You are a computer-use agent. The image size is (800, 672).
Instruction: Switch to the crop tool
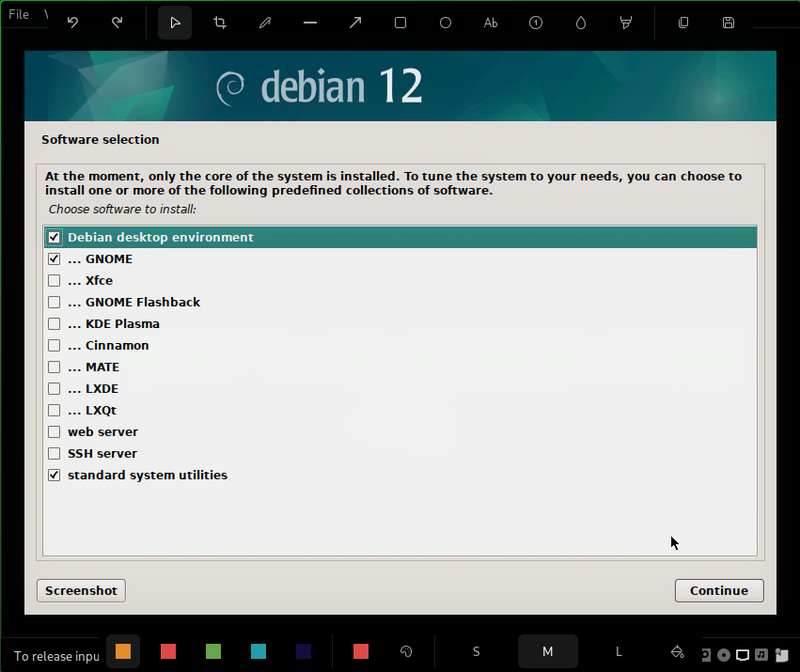pyautogui.click(x=219, y=22)
